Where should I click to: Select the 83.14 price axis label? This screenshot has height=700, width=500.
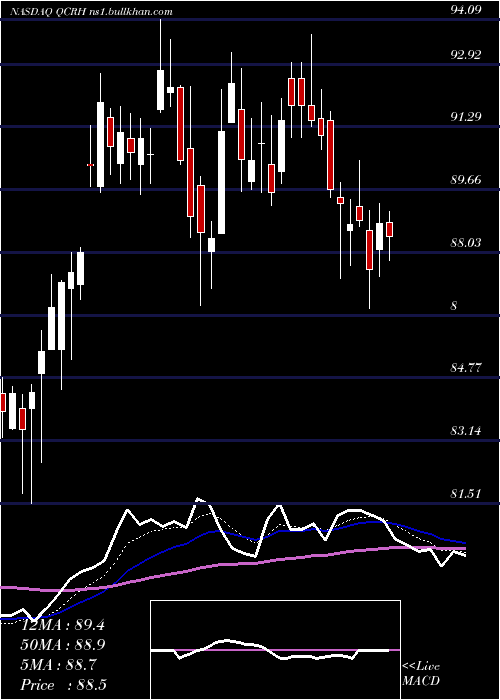pos(466,431)
